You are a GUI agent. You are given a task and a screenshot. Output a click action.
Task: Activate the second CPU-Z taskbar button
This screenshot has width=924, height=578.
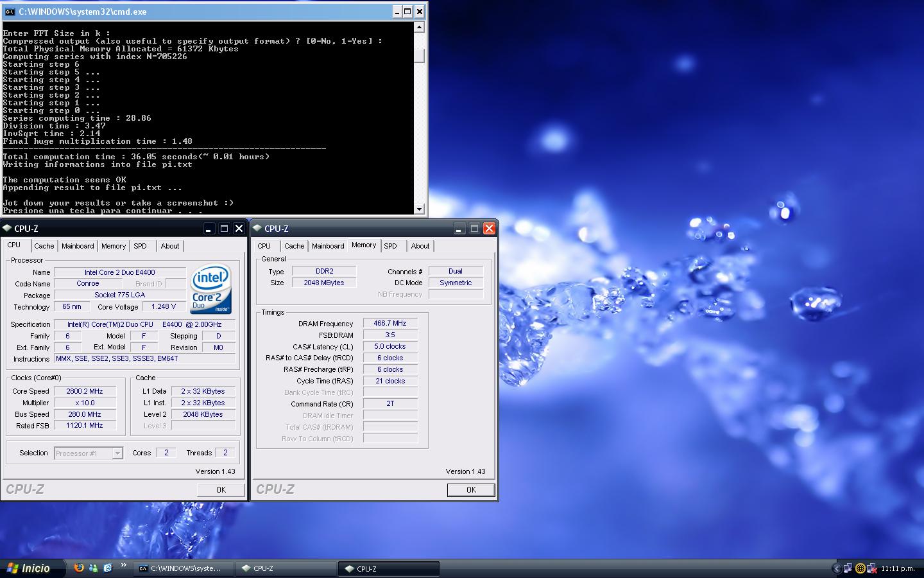389,568
